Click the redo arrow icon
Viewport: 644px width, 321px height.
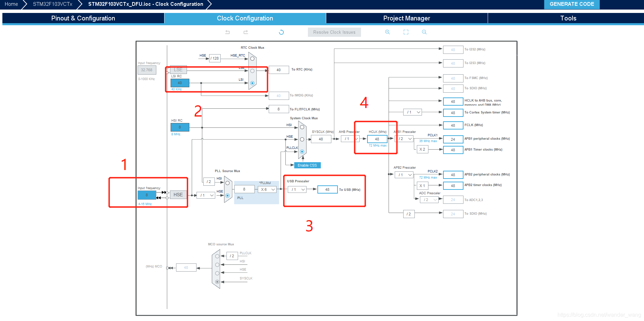246,32
